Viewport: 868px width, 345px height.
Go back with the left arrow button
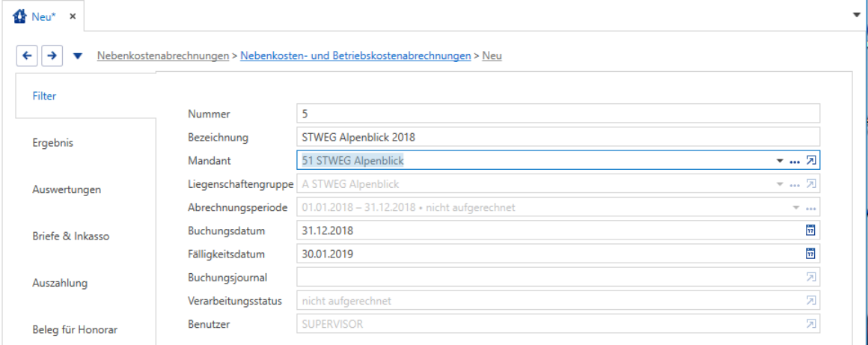coord(27,55)
